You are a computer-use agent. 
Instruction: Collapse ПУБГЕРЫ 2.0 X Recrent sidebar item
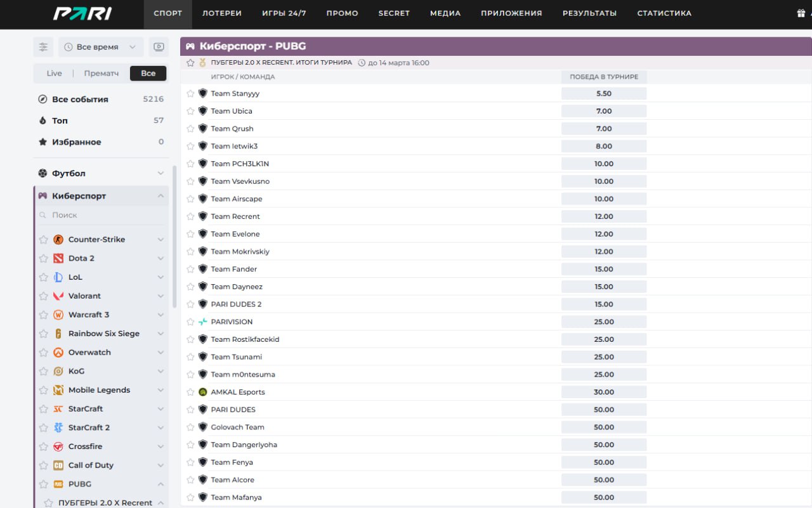(160, 503)
